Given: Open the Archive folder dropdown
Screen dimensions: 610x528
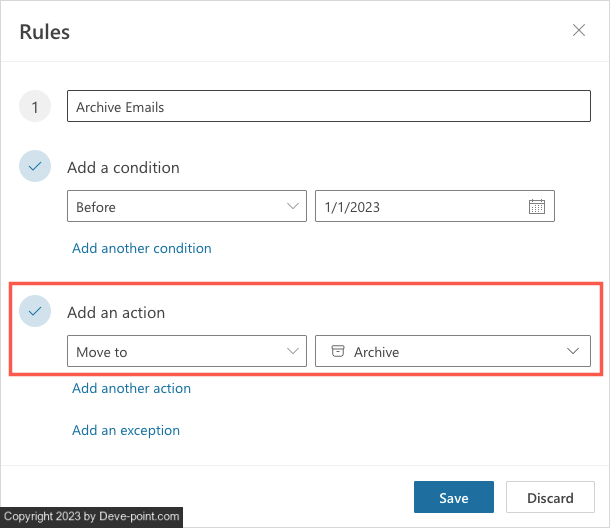Looking at the screenshot, I should pyautogui.click(x=452, y=351).
